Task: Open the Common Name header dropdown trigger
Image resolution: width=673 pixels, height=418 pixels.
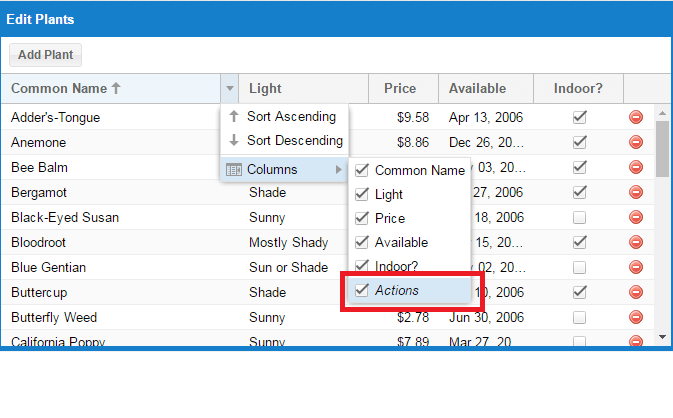Action: 230,88
